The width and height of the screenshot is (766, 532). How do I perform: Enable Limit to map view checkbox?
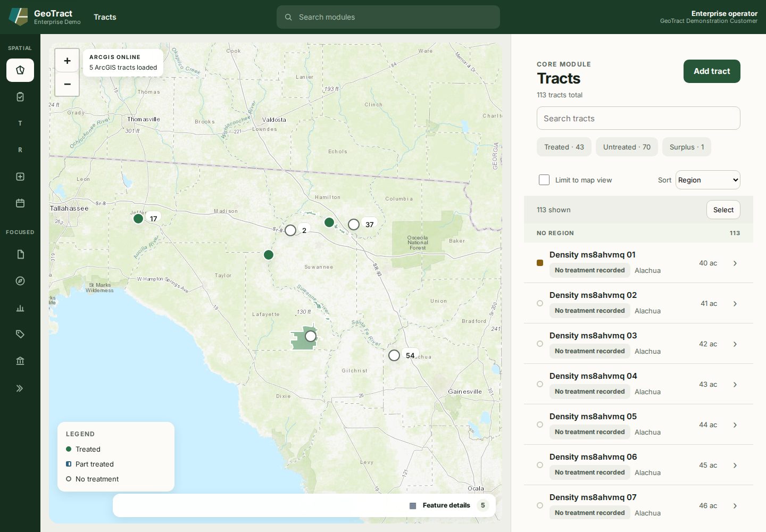coord(544,180)
